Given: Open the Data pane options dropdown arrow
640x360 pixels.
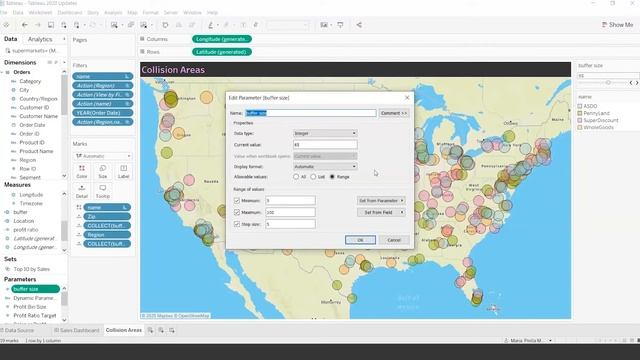Looking at the screenshot, I should click(x=64, y=39).
